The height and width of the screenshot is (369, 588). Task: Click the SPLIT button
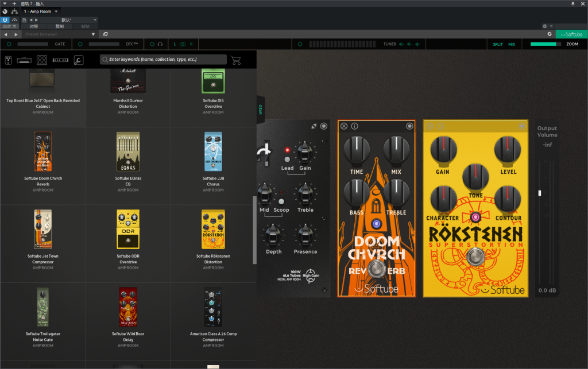(498, 44)
